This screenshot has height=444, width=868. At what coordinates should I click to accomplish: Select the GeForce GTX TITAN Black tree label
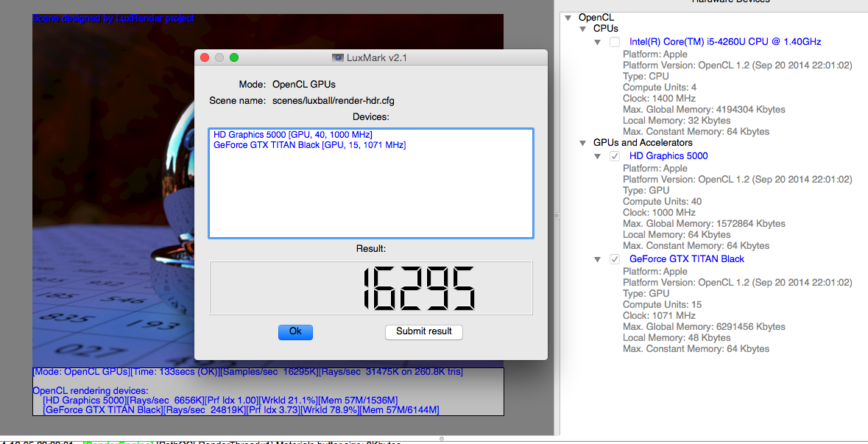click(x=686, y=258)
